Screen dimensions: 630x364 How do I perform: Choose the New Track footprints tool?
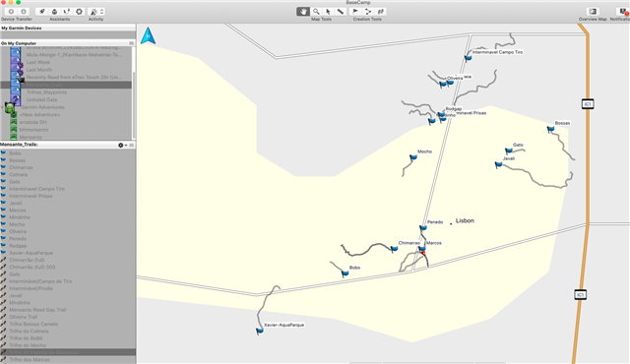click(381, 12)
